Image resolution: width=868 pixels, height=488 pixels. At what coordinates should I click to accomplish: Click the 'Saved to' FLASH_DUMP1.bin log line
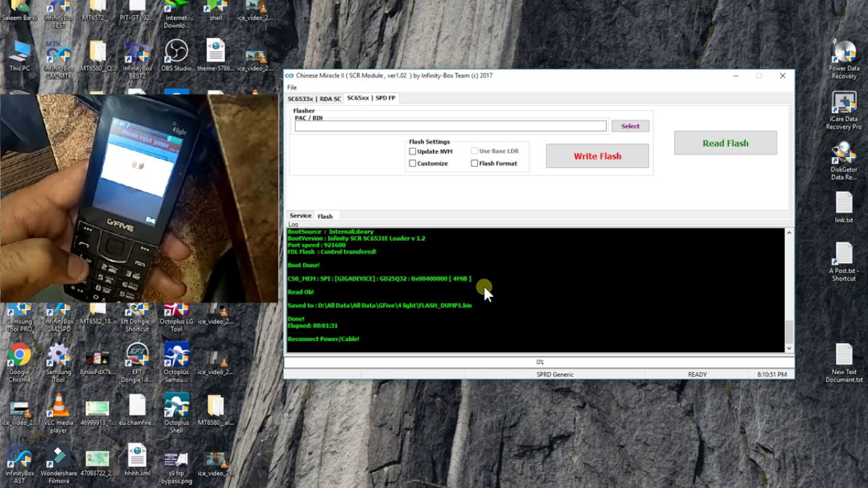point(380,306)
